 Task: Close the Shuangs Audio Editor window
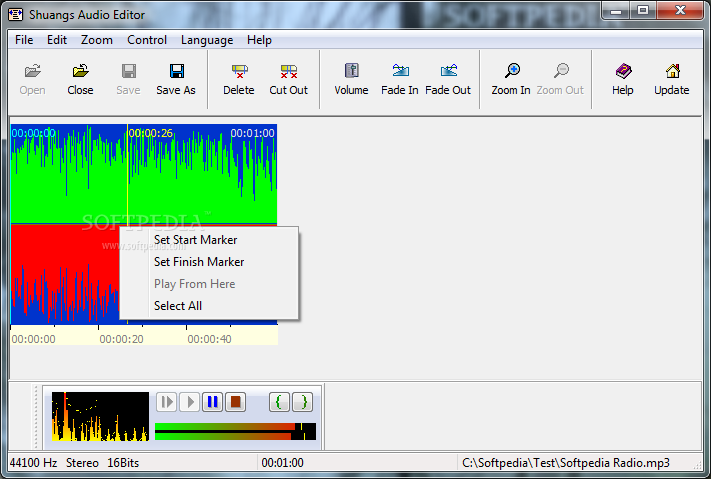680,10
